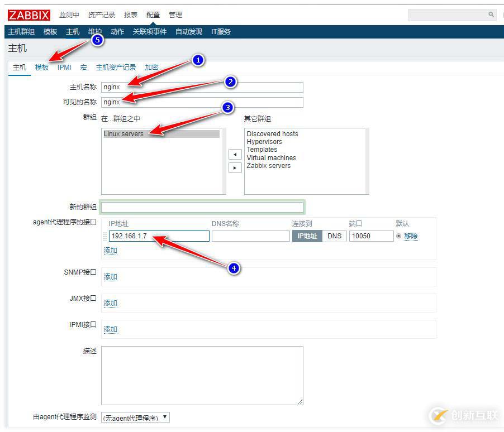Select Zabbix servers in other groups
Screen dimensions: 504x432
coord(268,166)
